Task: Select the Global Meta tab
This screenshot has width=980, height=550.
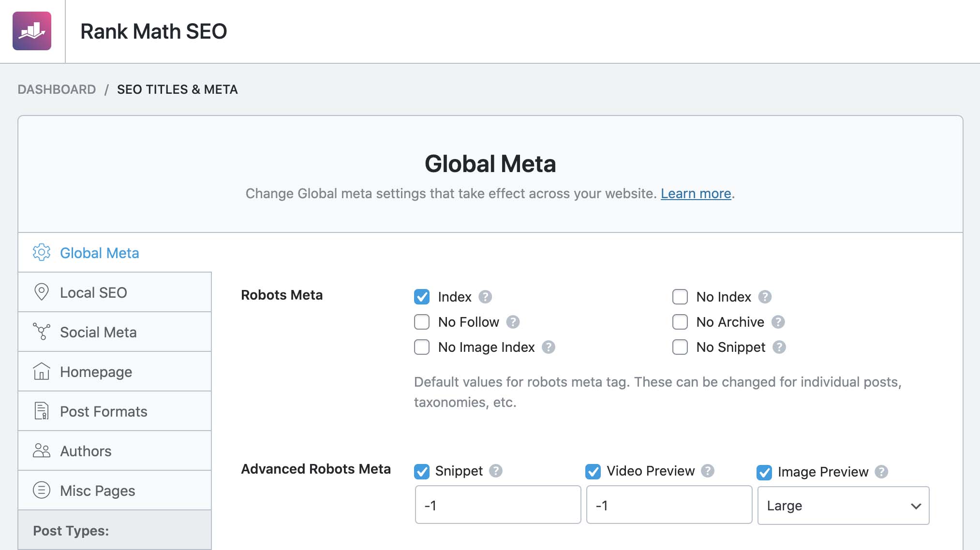Action: [115, 252]
